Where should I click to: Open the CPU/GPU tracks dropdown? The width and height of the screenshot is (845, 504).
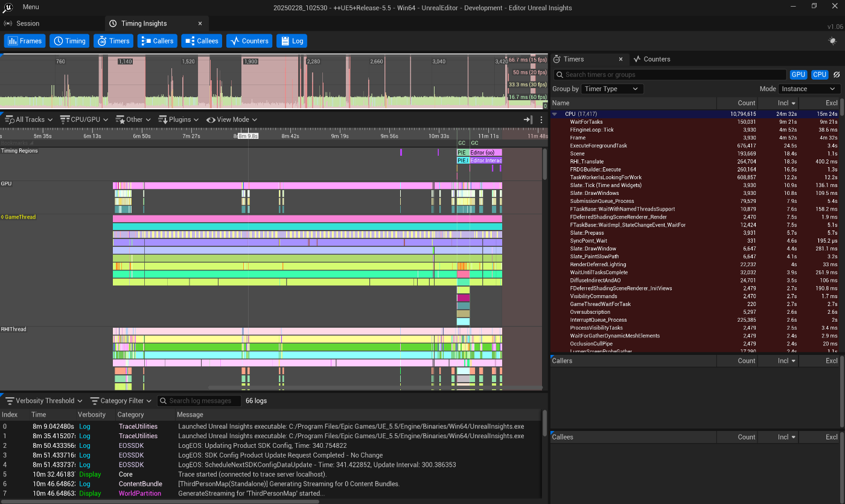tap(84, 120)
